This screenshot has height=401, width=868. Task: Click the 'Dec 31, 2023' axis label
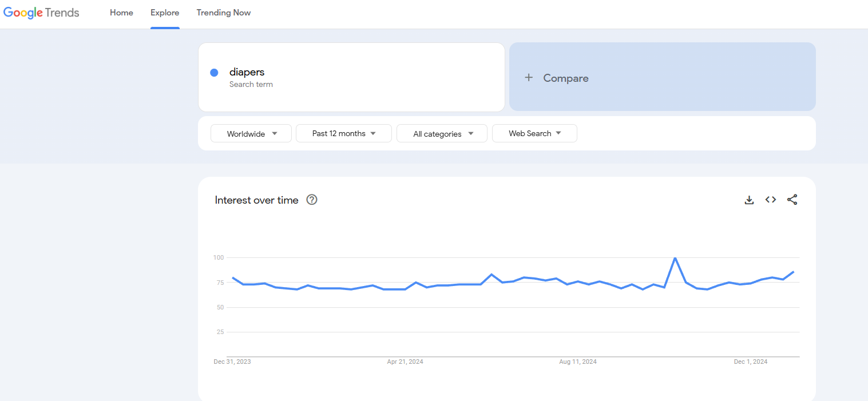tap(232, 362)
